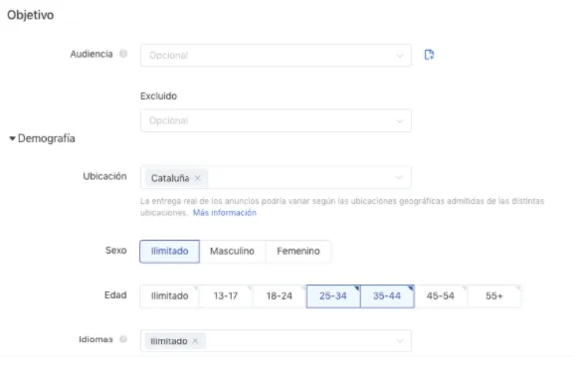Click the Sexo label
Screen dimensions: 588x369
point(115,250)
